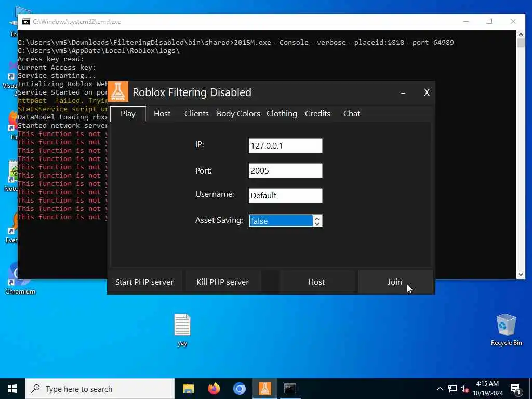This screenshot has height=399, width=532.
Task: Open the Clothing tab
Action: coord(282,114)
